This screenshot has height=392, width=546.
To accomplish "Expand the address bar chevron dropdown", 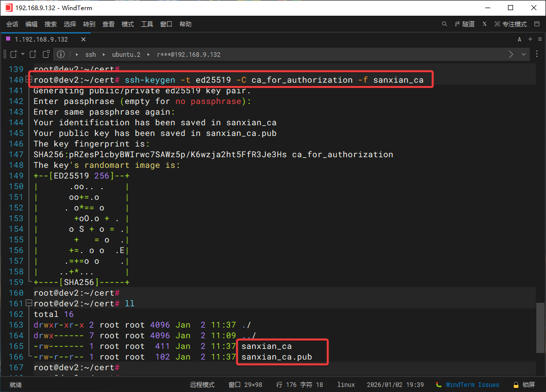I will (x=523, y=54).
